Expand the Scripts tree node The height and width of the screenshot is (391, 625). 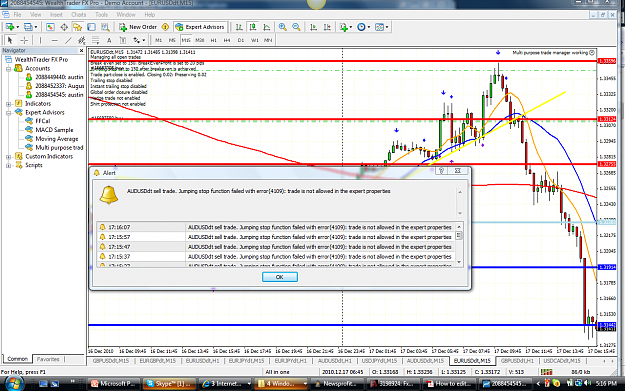(x=8, y=165)
